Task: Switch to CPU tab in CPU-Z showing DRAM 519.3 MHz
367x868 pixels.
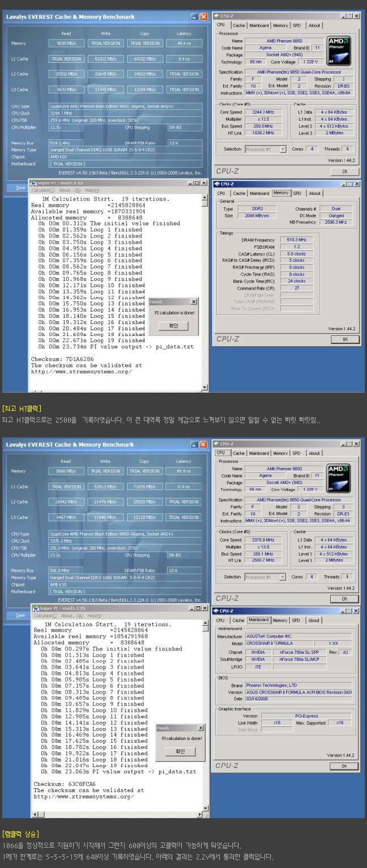Action: pyautogui.click(x=220, y=193)
